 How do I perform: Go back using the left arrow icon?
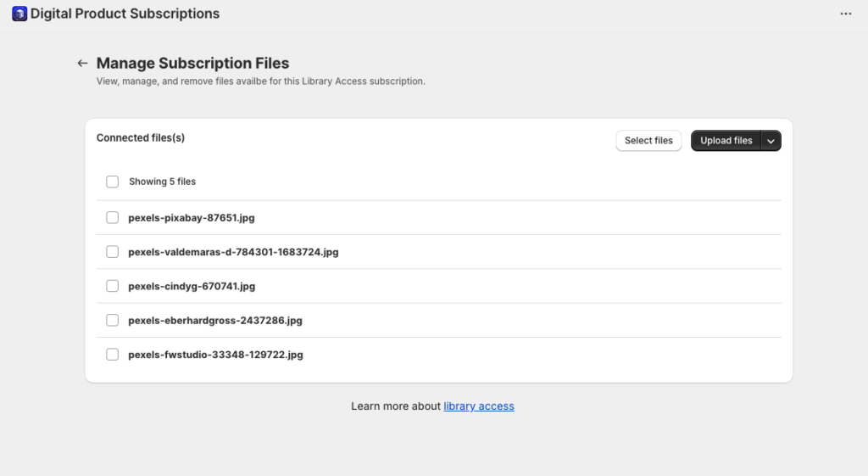point(82,63)
